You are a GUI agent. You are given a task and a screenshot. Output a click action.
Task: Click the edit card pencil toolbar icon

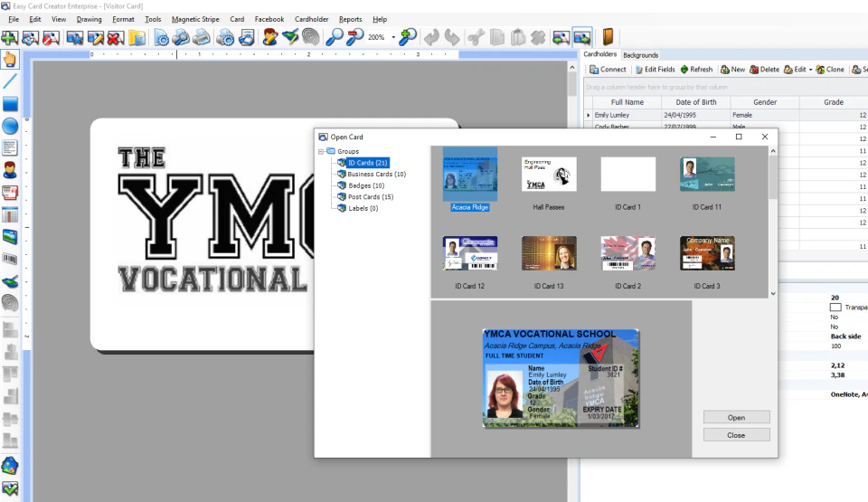(95, 38)
